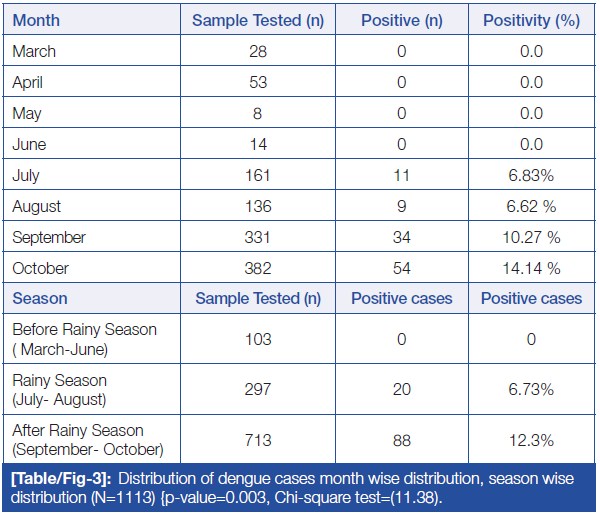Screen dimensions: 600x515
Task: Select September's positivity value 10.27 %
Action: [x=531, y=237]
